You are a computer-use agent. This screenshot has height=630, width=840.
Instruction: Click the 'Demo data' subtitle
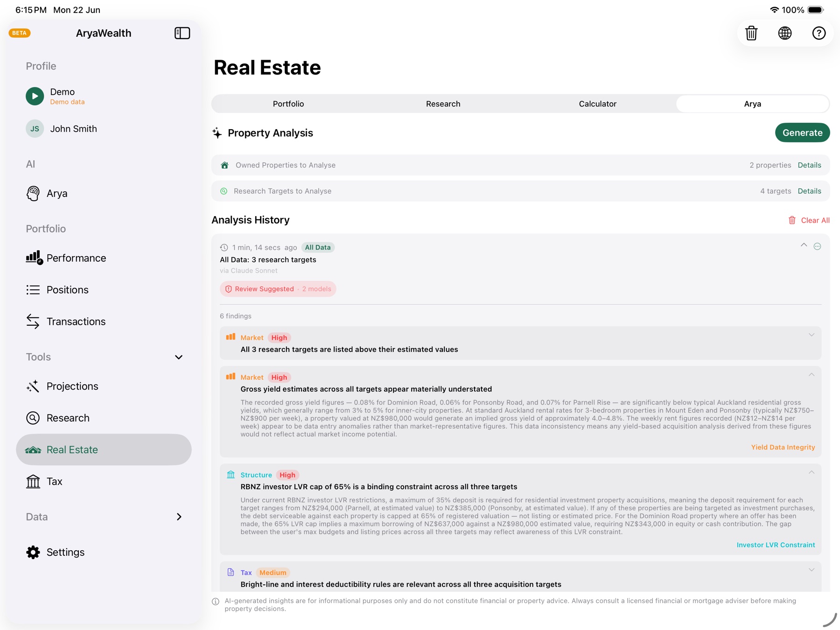[x=67, y=102]
